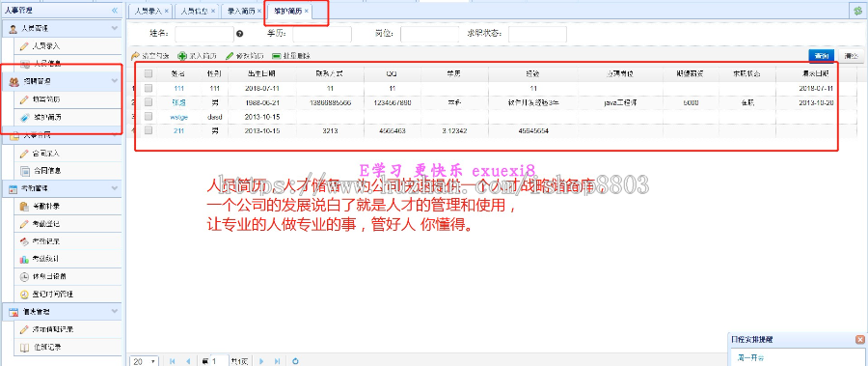Screen dimensions: 868x366
Task: Click the help question mark next to 姓名 field
Action: tap(240, 34)
